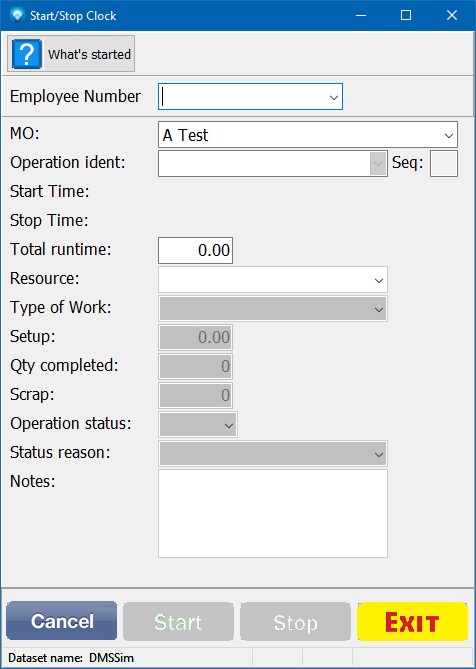This screenshot has height=669, width=476.
Task: Maximize the Start/Stop Clock window
Action: click(406, 16)
